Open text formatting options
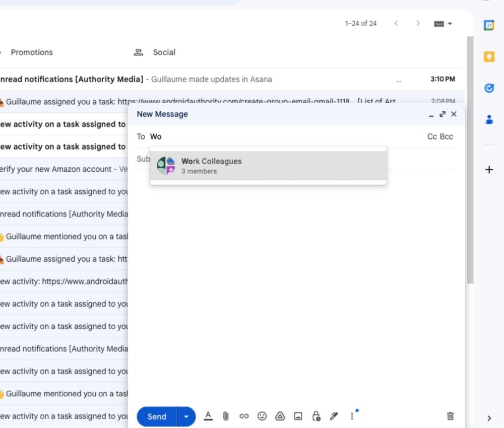The image size is (504, 428). pyautogui.click(x=208, y=416)
